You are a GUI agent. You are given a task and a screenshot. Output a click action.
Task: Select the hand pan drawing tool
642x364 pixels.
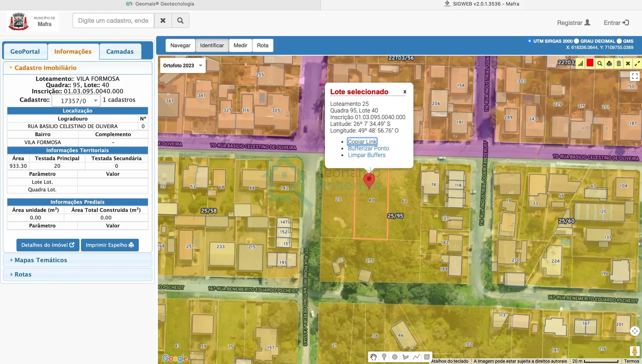(x=373, y=357)
